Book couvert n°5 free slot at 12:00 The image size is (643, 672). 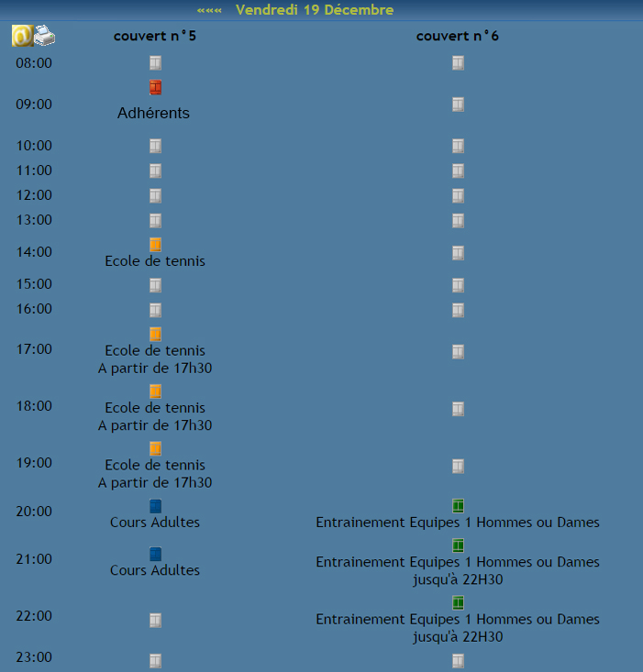click(156, 195)
